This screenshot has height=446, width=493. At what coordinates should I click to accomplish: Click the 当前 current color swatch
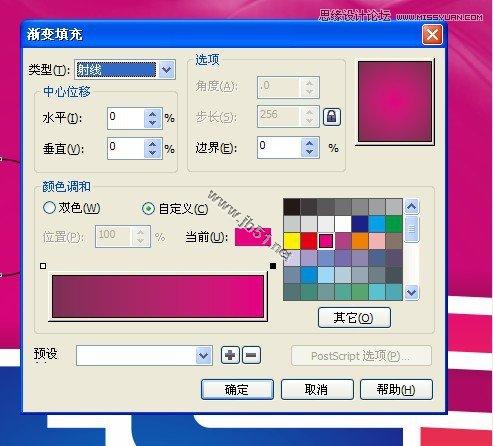click(x=253, y=237)
